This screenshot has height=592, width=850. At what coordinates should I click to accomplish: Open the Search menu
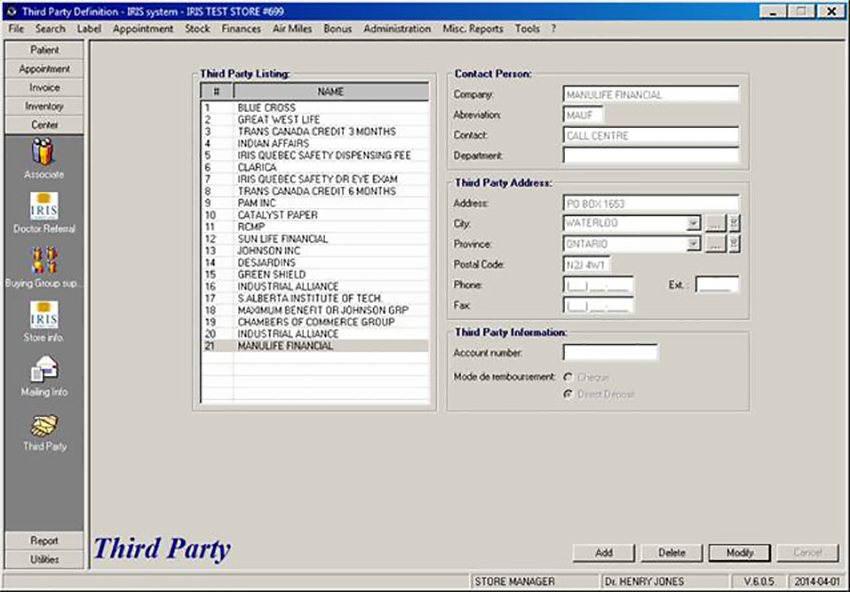[x=50, y=29]
